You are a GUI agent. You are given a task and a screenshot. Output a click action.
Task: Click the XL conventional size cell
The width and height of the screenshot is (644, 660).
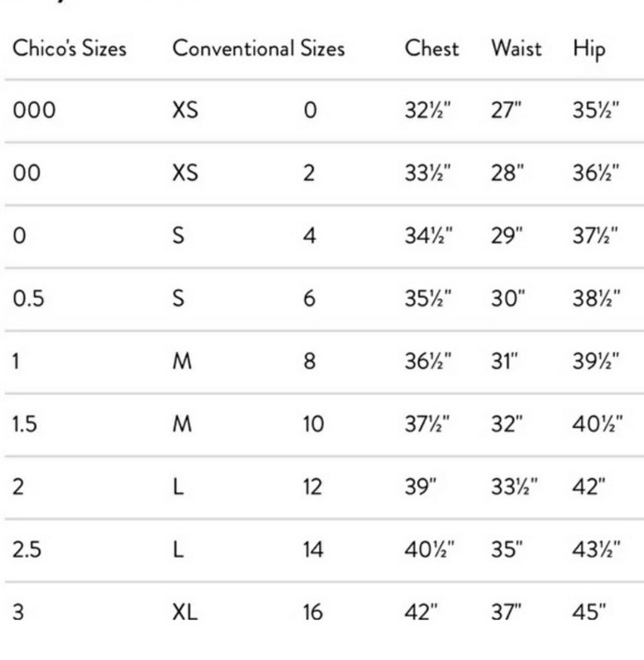point(185,612)
